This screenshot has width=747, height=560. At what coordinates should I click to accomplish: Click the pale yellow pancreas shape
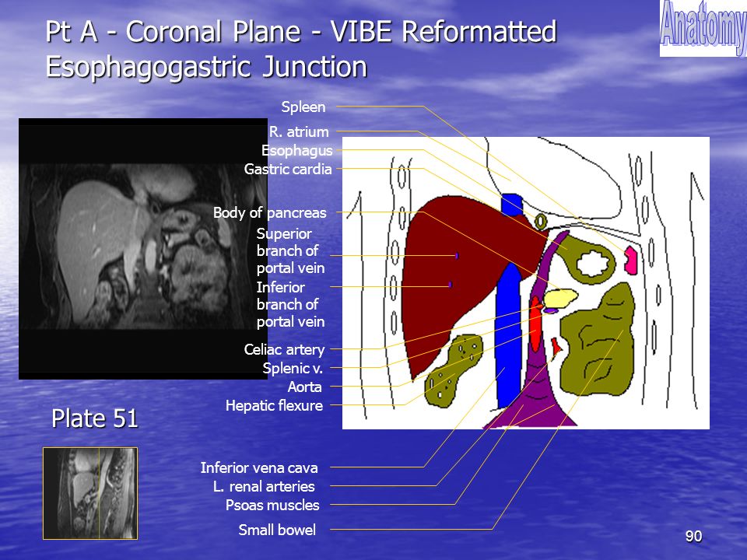point(560,298)
